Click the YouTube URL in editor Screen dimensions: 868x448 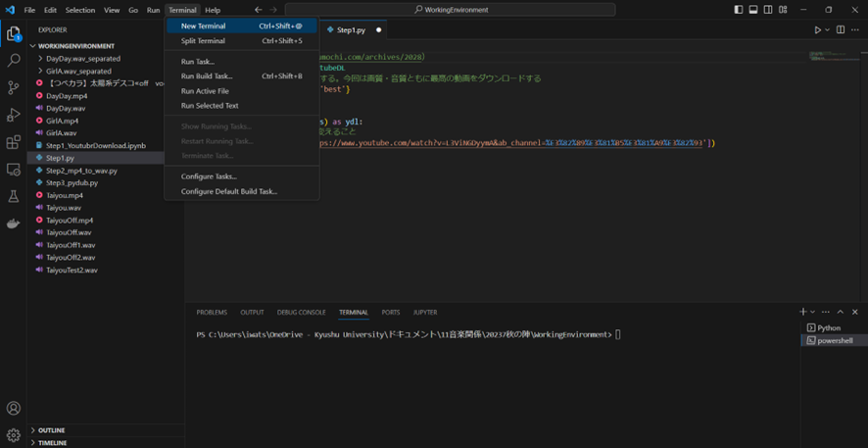click(512, 143)
